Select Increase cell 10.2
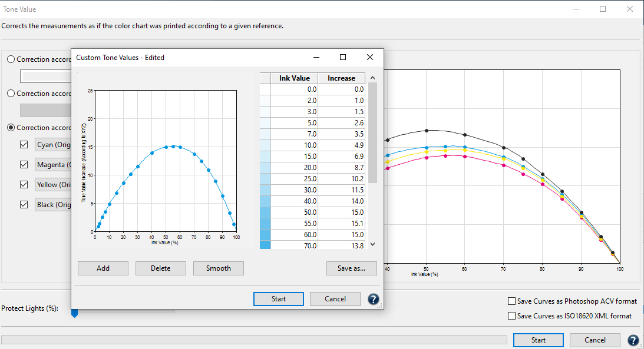Image resolution: width=644 pixels, height=349 pixels. 342,179
